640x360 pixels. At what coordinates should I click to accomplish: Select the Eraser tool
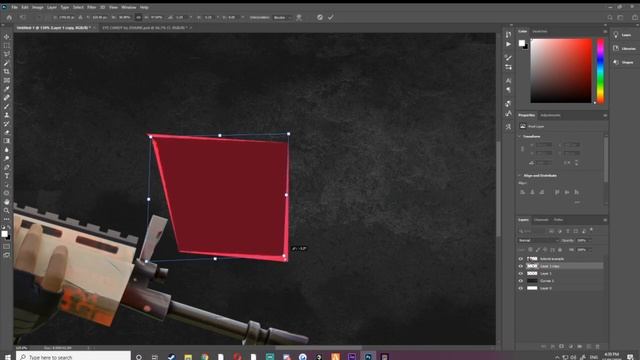(x=7, y=132)
